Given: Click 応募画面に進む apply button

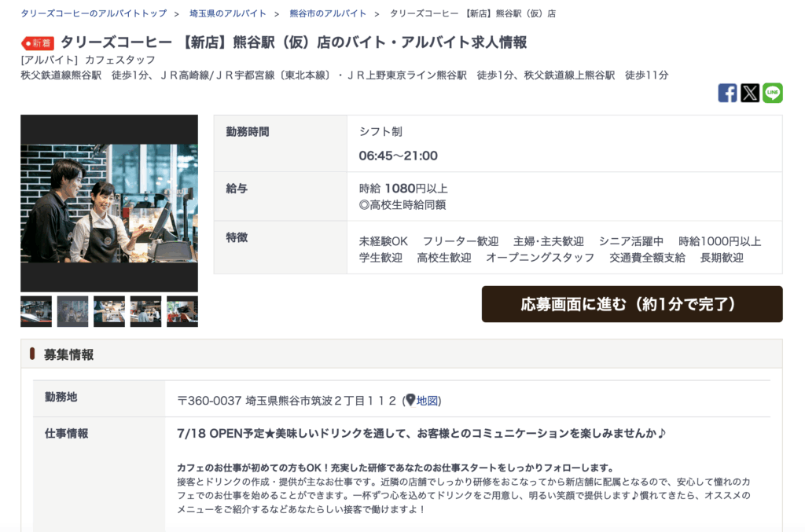Looking at the screenshot, I should [632, 304].
